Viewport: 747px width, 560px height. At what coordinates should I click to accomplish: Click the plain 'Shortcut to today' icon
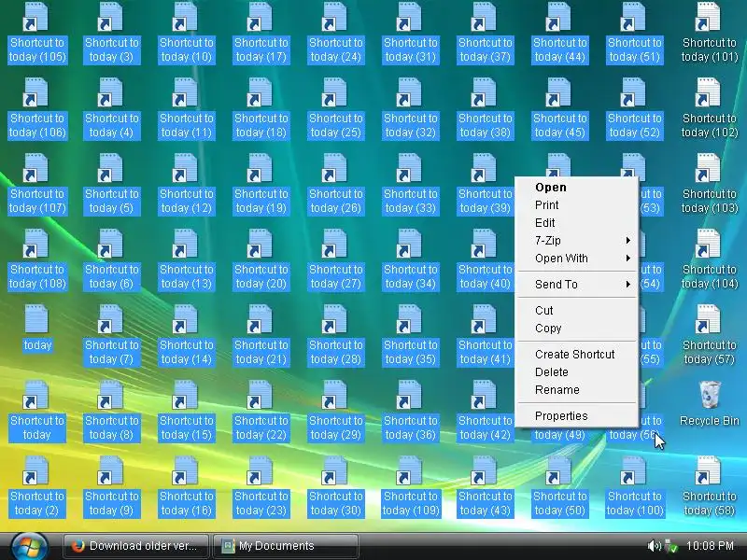[37, 412]
